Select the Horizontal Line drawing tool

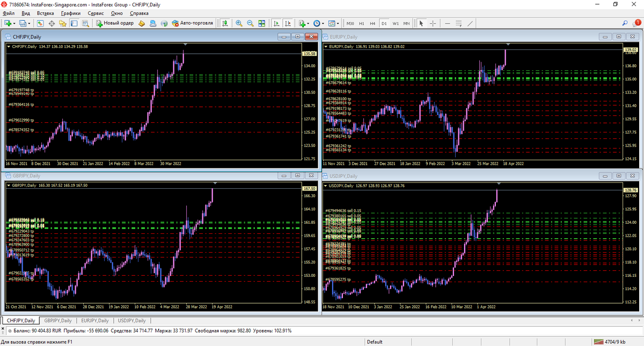click(447, 23)
